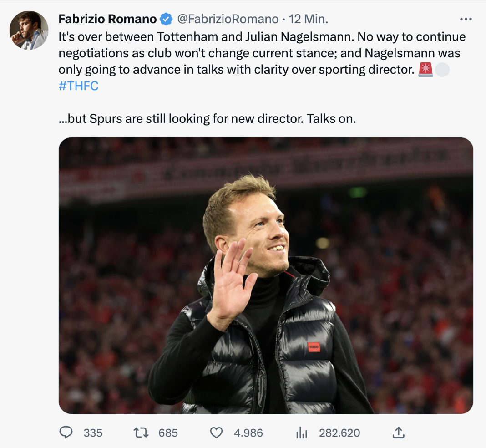The width and height of the screenshot is (486, 448).
Task: Click the grey circle emoji placeholder
Action: coord(442,70)
